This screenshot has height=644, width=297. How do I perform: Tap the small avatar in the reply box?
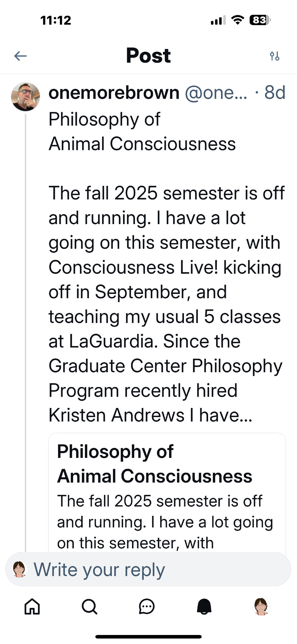(x=20, y=569)
